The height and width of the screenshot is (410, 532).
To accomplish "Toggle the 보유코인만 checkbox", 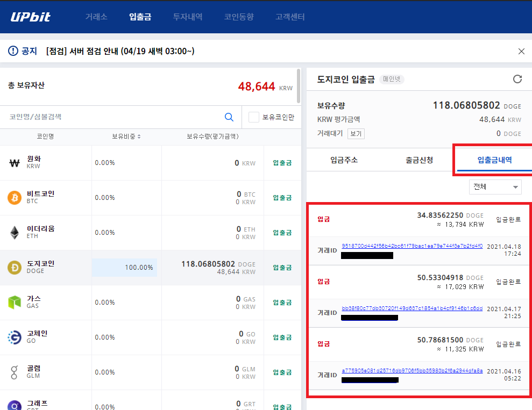I will point(254,117).
